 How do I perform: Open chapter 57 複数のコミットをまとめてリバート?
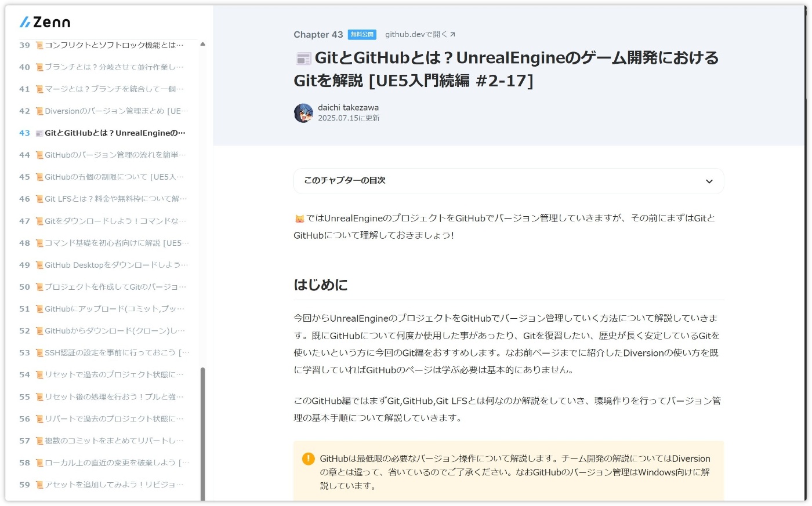click(104, 442)
